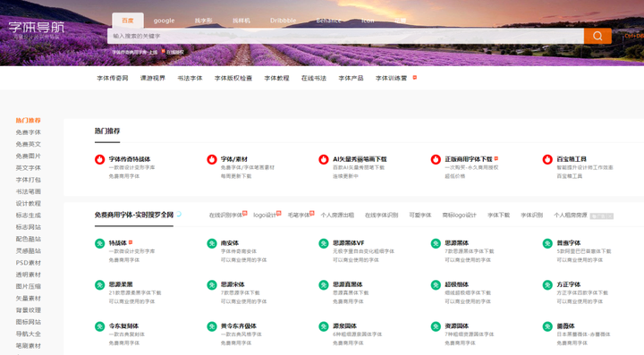Select 导航大全 in the left sidebar

tap(29, 334)
